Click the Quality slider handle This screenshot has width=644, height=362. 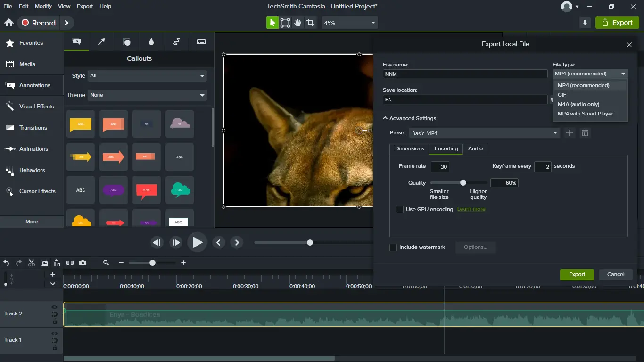[463, 183]
